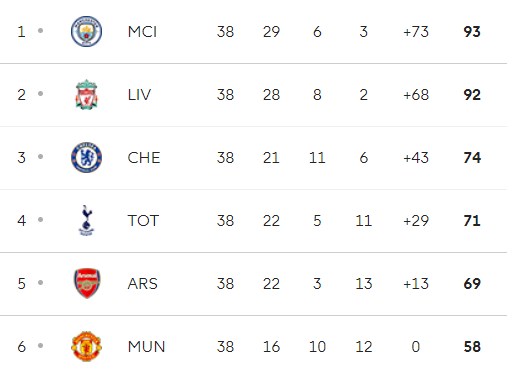This screenshot has width=507, height=375.
Task: Open the CHE team link
Action: click(144, 158)
